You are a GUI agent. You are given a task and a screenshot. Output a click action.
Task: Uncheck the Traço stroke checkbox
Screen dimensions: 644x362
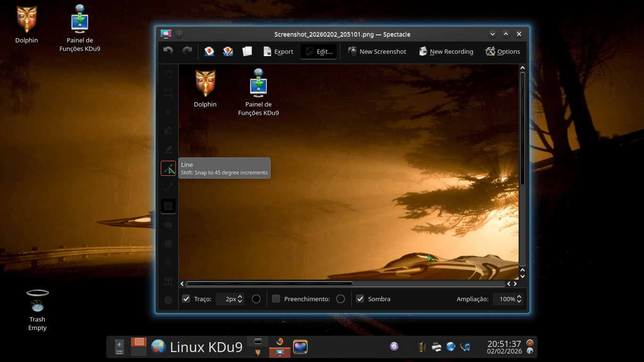coord(186,299)
